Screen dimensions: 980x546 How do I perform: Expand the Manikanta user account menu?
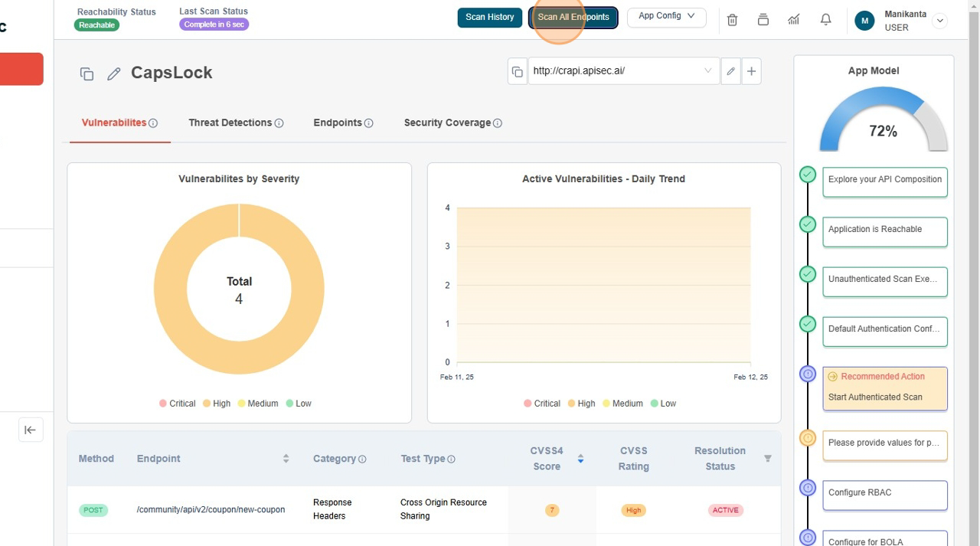click(x=940, y=20)
